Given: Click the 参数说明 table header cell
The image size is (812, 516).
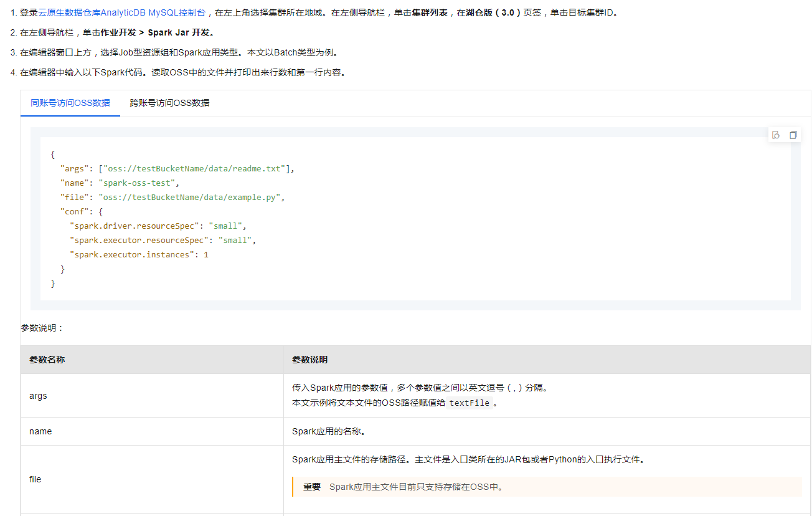Looking at the screenshot, I should click(x=547, y=360).
